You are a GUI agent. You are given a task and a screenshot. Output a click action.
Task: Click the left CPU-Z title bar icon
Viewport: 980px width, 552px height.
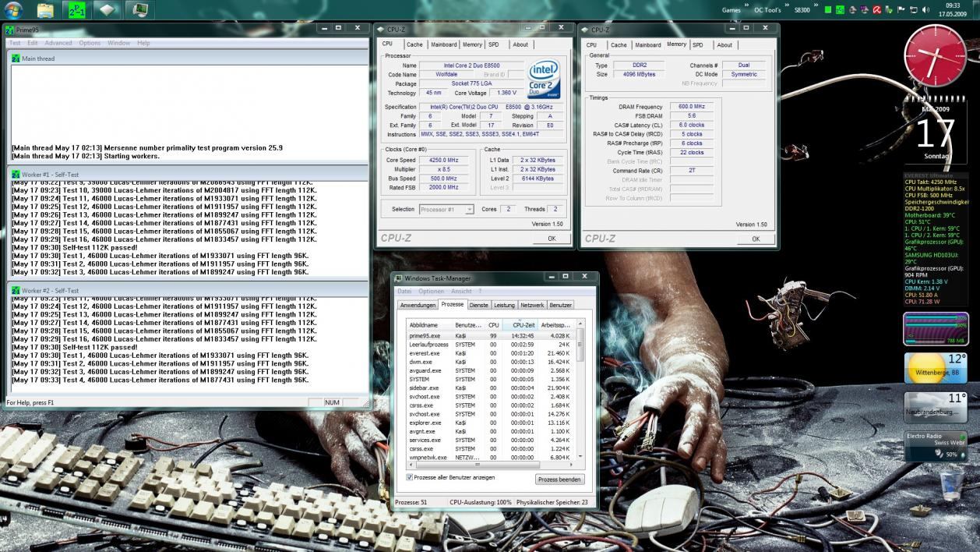[x=381, y=30]
